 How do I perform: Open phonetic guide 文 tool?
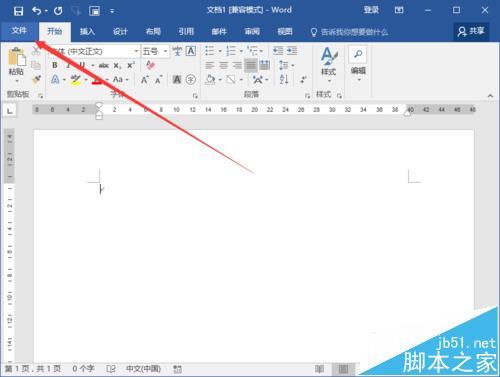(177, 51)
